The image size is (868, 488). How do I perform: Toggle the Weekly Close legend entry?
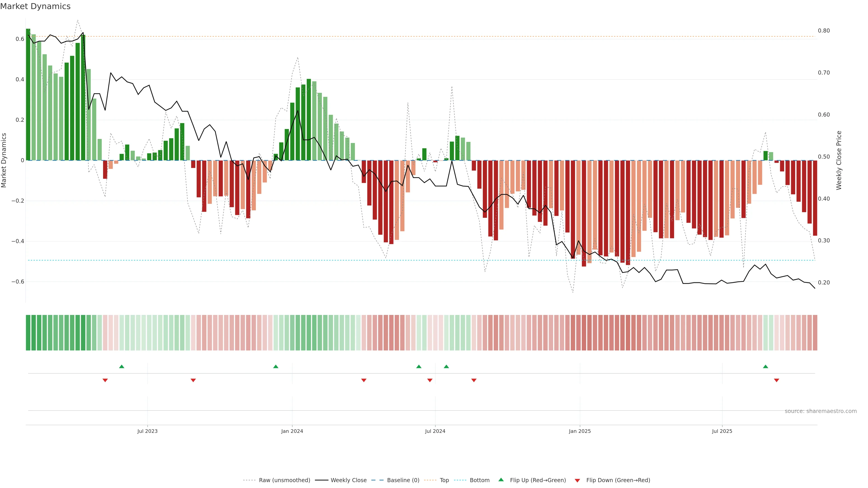coord(348,480)
